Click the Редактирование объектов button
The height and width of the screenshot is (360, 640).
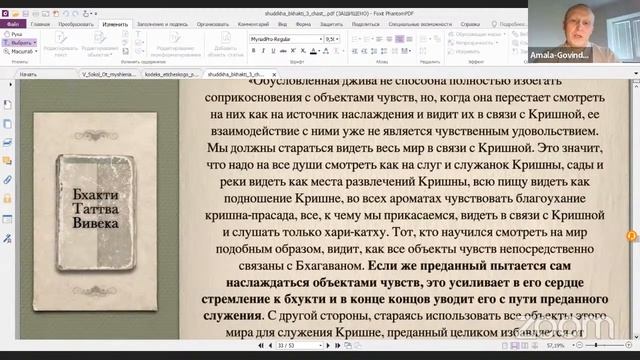[100, 44]
